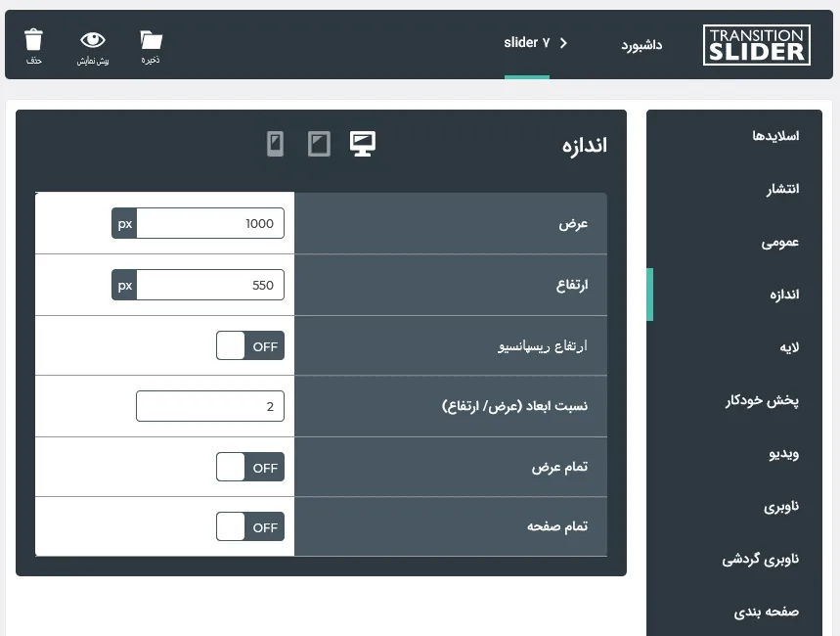Screen dimensions: 840x636
Task: Open the Layer (لایه) sidebar section
Action: (x=789, y=347)
